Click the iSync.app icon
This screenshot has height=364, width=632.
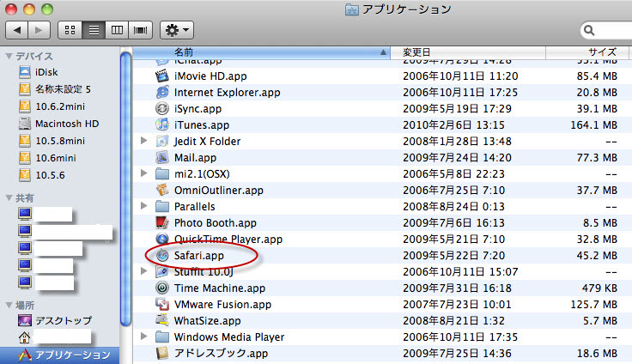click(x=162, y=108)
